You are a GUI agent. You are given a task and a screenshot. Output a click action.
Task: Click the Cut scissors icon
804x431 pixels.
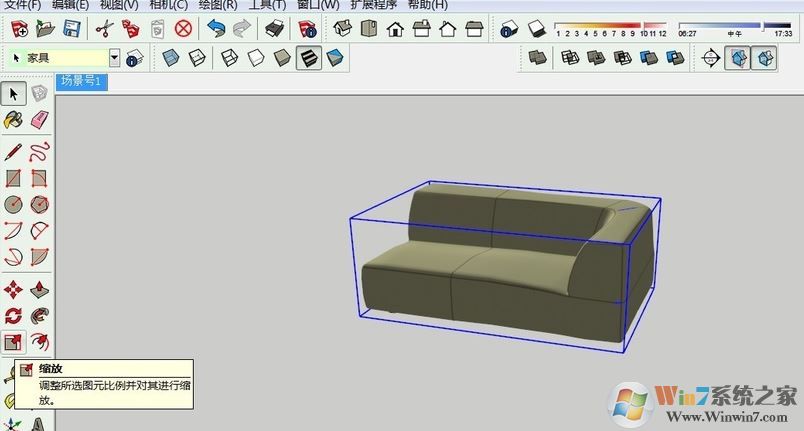point(104,29)
